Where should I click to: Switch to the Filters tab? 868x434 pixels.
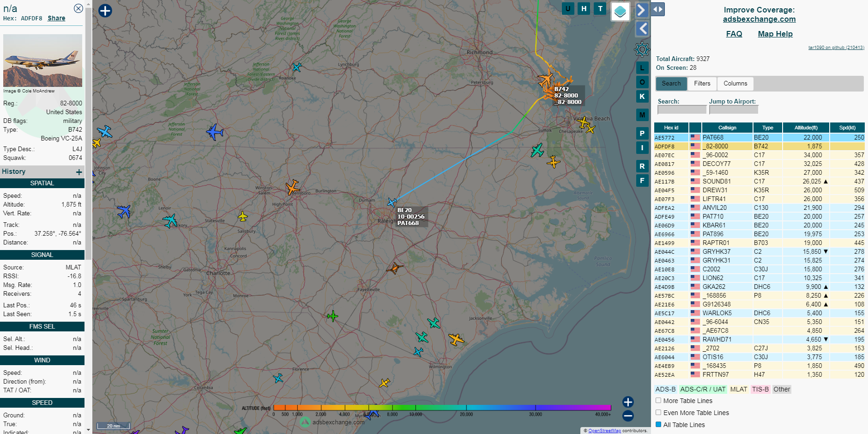702,83
